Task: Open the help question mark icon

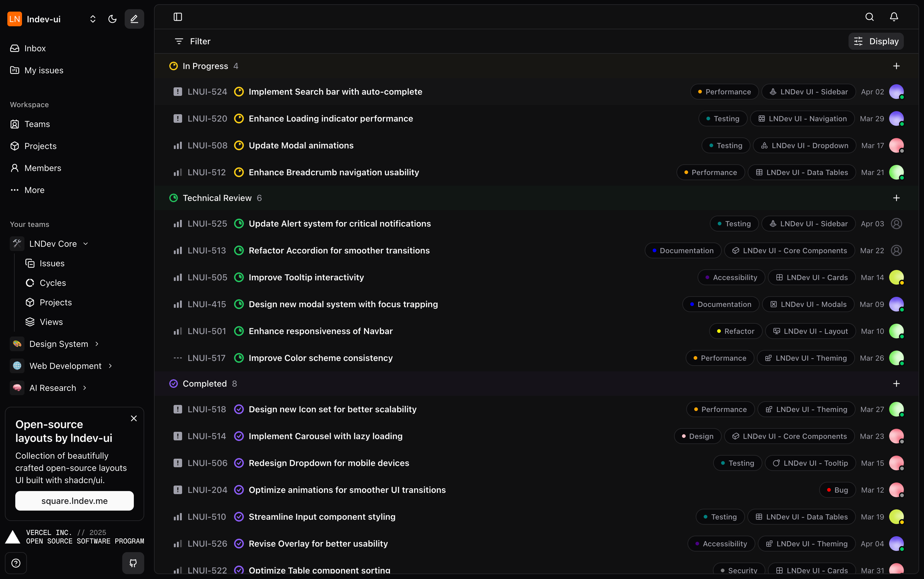Action: tap(16, 563)
